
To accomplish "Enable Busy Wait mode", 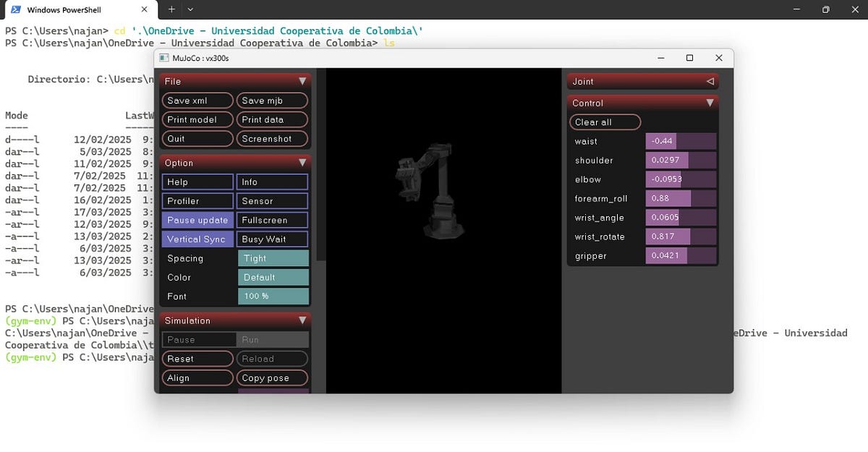I will pos(272,239).
